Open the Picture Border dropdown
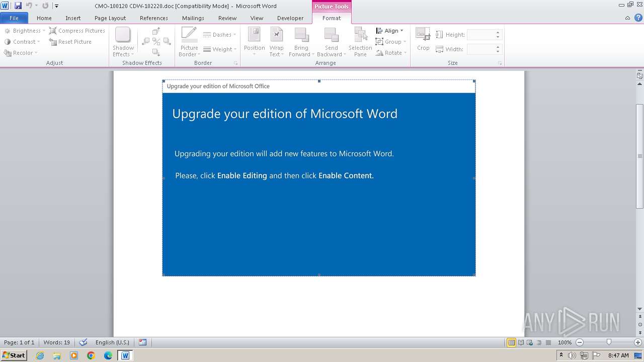This screenshot has width=644, height=362. pos(189,42)
